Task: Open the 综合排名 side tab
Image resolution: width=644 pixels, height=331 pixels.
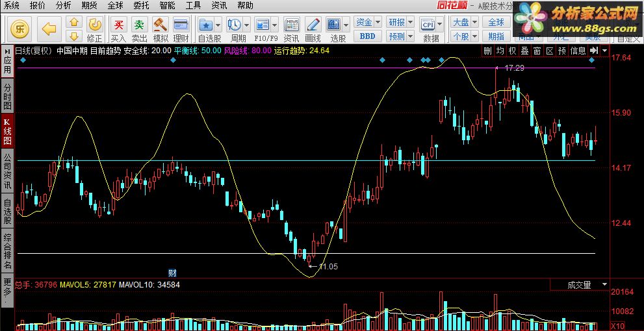Action: (7, 251)
